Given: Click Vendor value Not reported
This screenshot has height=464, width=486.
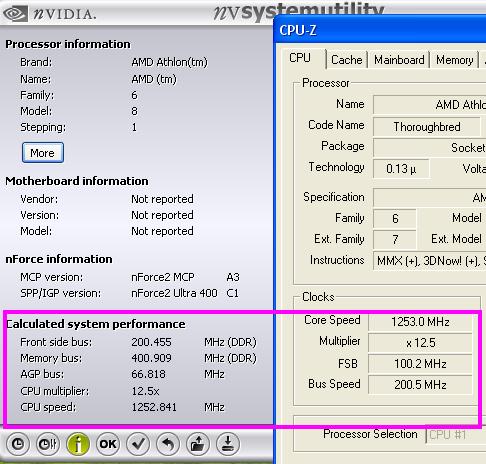Looking at the screenshot, I should pos(162,199).
